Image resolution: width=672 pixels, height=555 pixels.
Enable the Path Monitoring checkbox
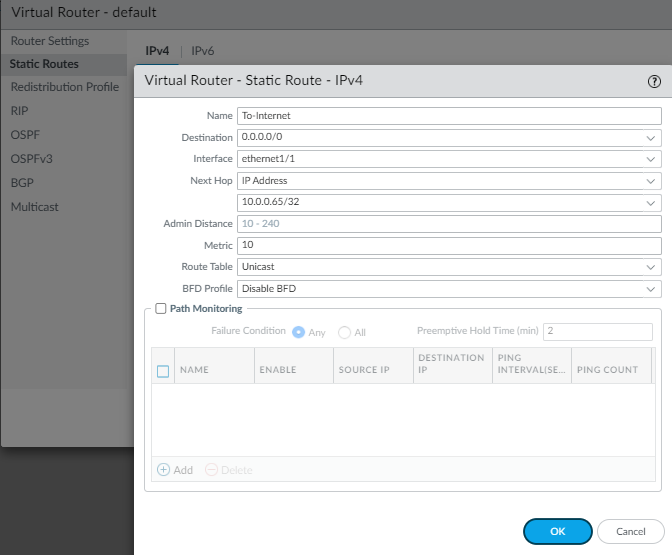click(x=161, y=309)
